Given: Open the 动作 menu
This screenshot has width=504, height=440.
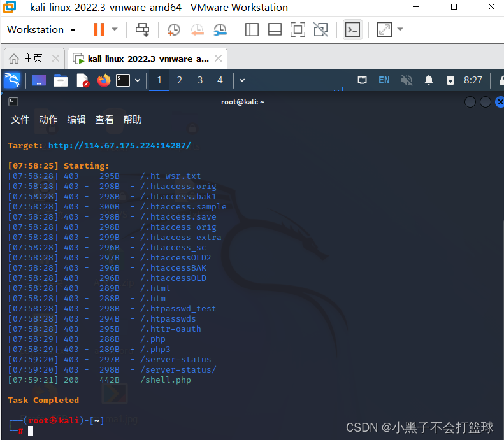Looking at the screenshot, I should click(48, 120).
